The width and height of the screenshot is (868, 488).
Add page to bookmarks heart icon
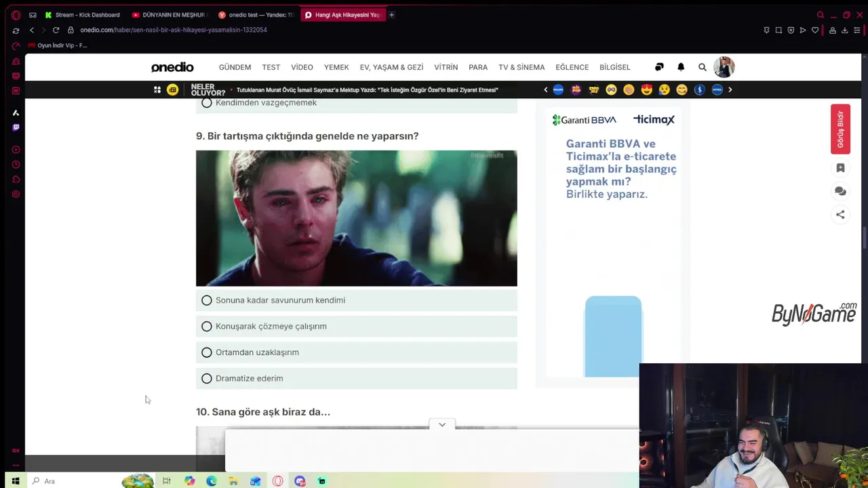815,30
